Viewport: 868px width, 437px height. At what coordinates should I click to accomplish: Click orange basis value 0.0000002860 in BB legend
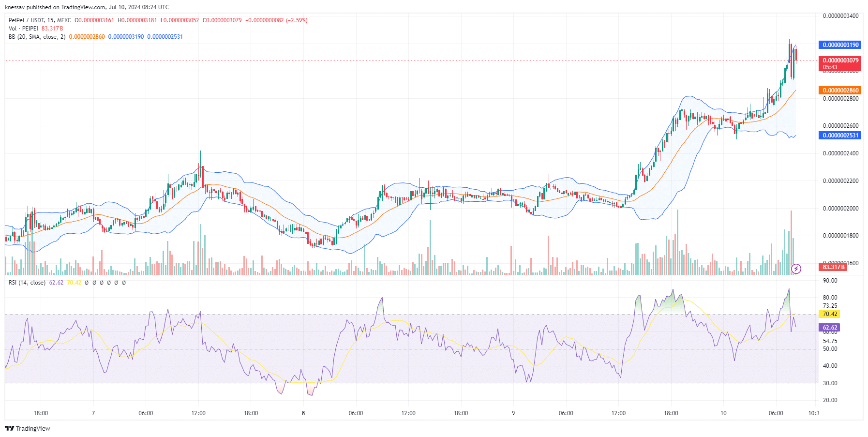(87, 37)
